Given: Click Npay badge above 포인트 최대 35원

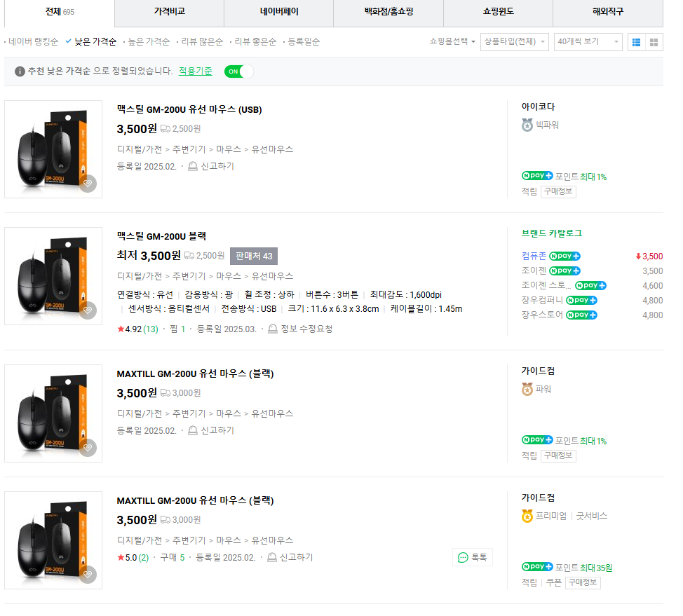Looking at the screenshot, I should [x=537, y=566].
